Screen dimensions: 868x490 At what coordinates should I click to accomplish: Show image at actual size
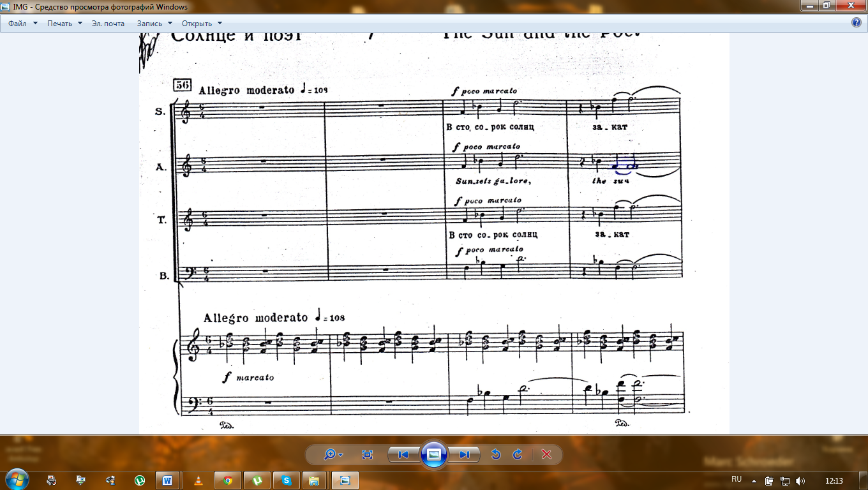(367, 454)
